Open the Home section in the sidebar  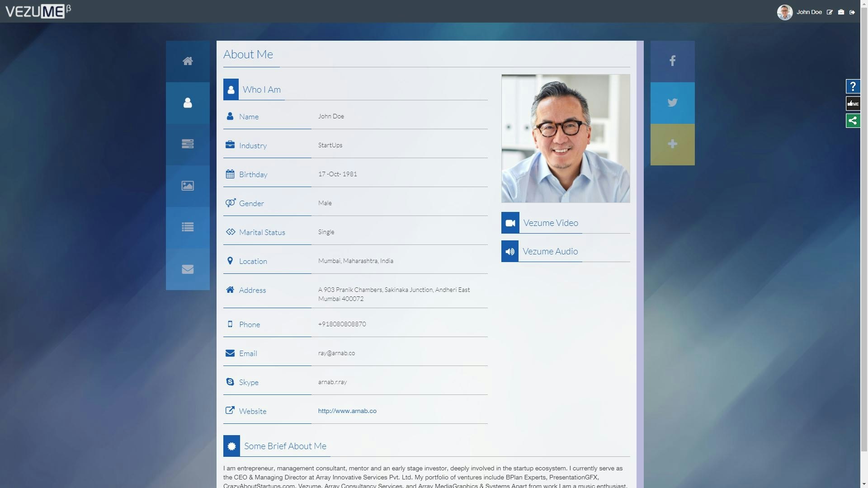click(x=188, y=61)
